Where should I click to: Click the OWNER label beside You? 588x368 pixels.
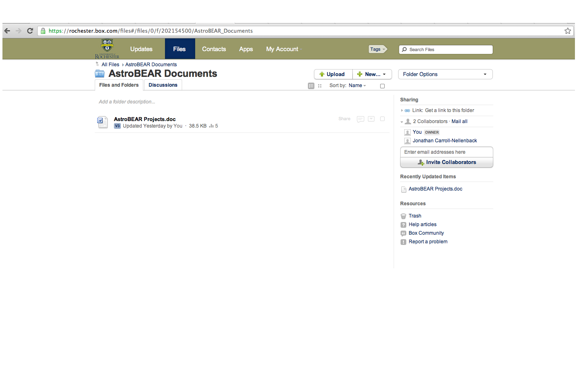click(x=432, y=132)
